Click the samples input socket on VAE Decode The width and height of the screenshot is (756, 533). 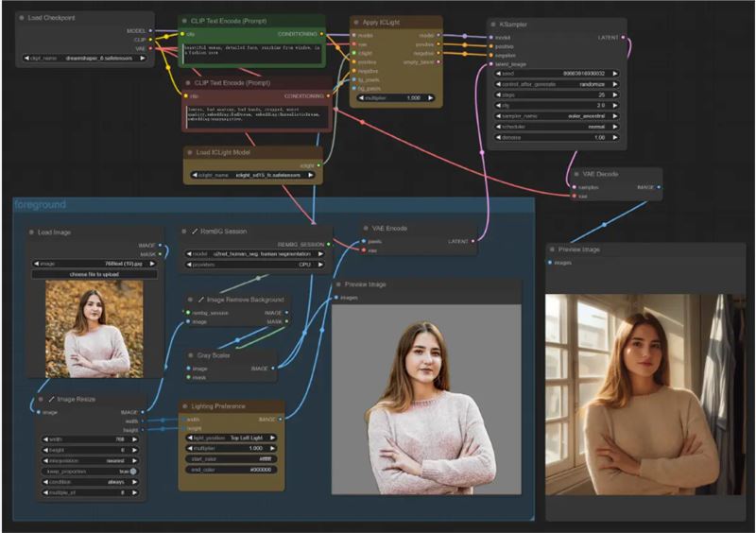click(x=575, y=187)
